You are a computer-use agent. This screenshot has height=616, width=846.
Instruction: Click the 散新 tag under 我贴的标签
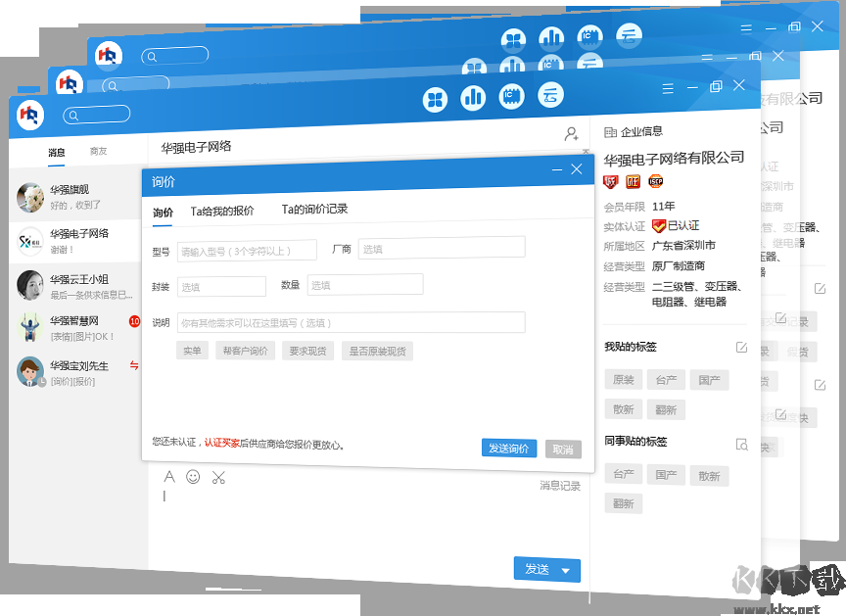pyautogui.click(x=623, y=410)
